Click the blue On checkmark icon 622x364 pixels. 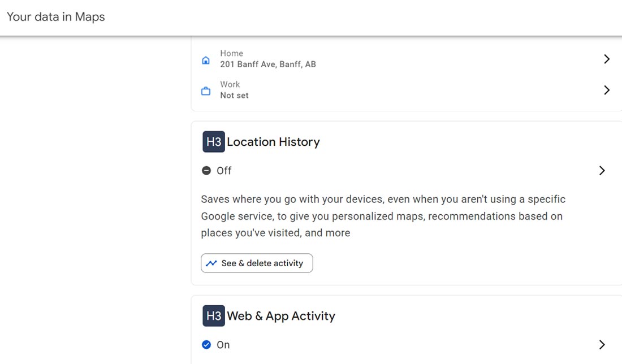pyautogui.click(x=206, y=345)
